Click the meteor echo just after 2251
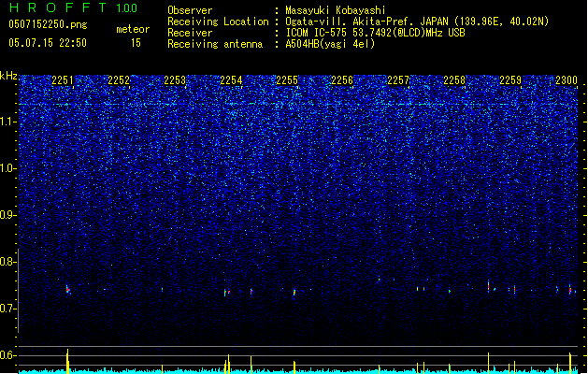The image size is (588, 374). point(68,290)
